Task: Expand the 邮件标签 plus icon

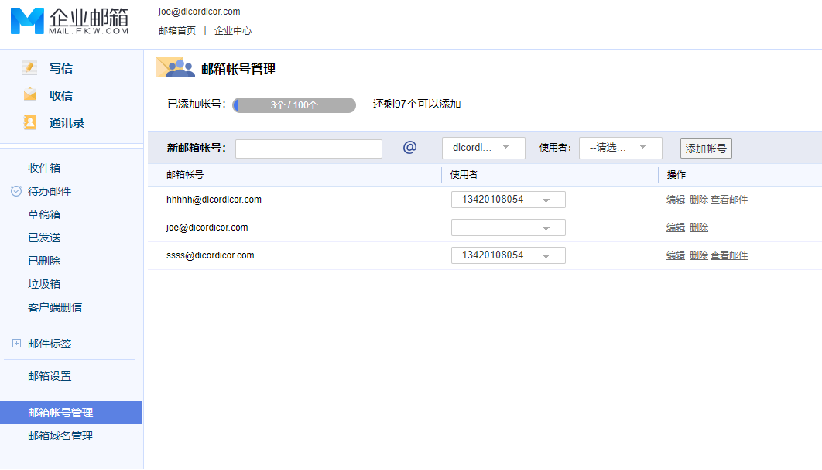Action: pos(16,343)
